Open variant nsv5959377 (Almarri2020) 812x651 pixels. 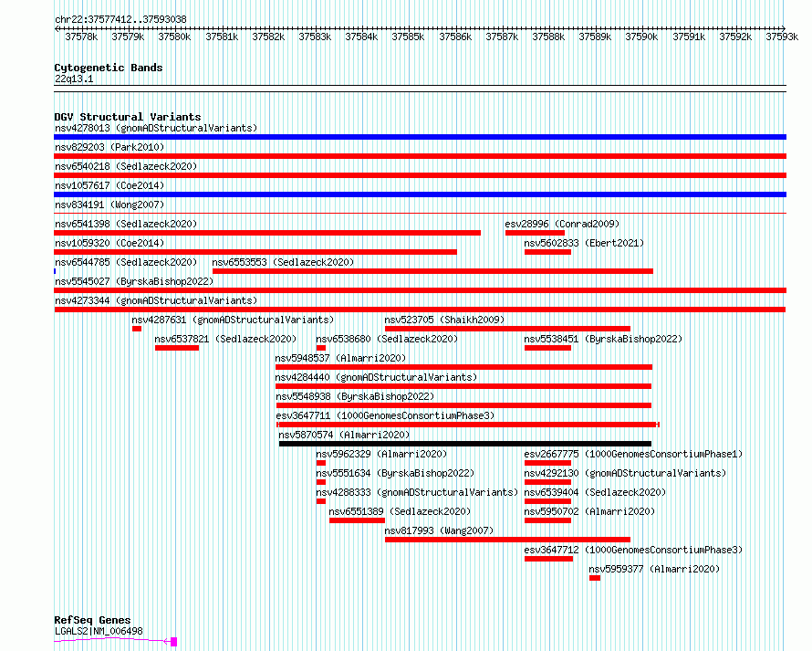click(654, 569)
